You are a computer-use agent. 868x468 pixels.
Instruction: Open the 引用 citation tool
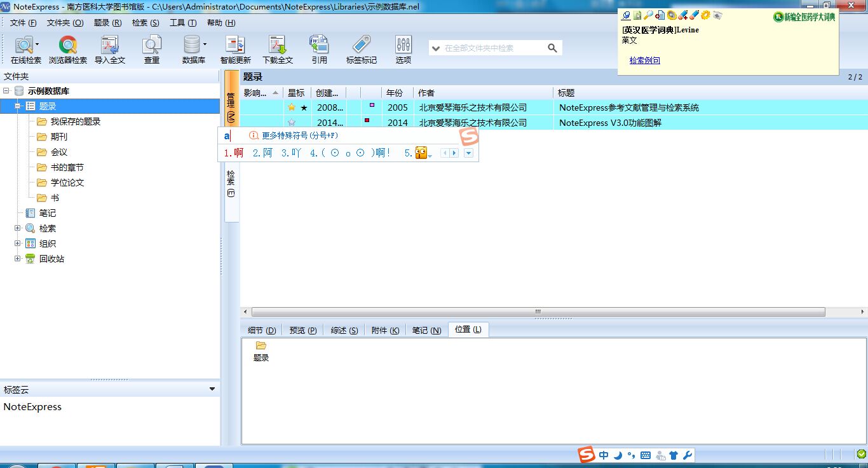pyautogui.click(x=319, y=50)
